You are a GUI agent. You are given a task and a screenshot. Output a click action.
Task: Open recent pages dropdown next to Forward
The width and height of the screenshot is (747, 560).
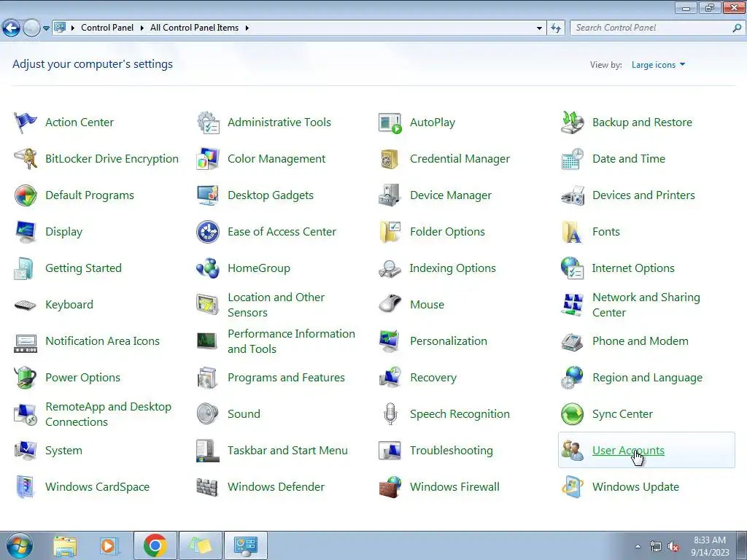[46, 28]
